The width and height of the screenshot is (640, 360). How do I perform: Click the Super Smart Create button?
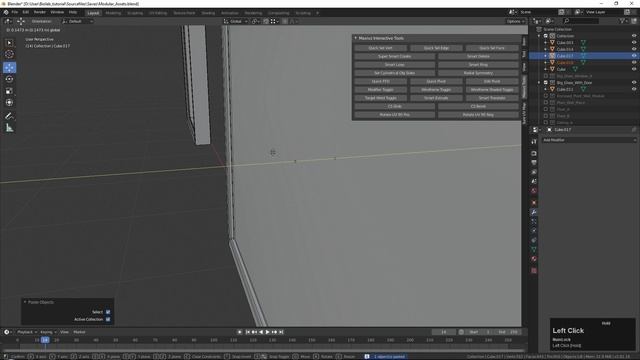click(x=394, y=56)
